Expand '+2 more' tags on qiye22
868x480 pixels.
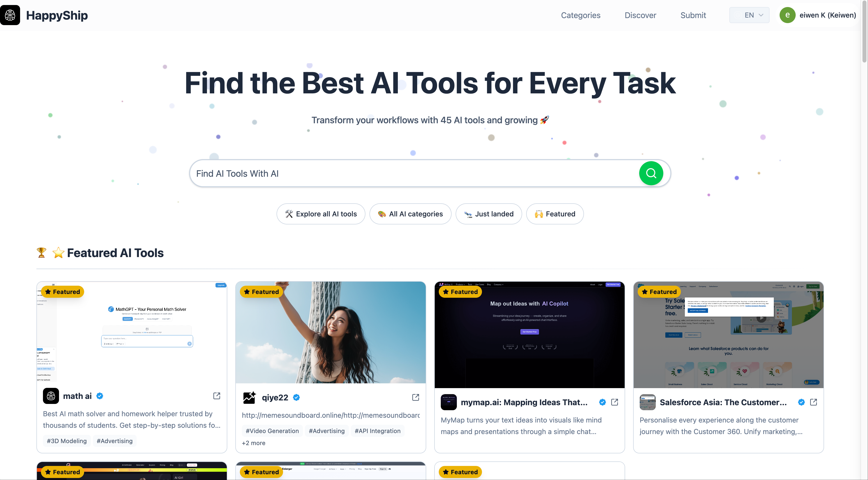pos(253,443)
